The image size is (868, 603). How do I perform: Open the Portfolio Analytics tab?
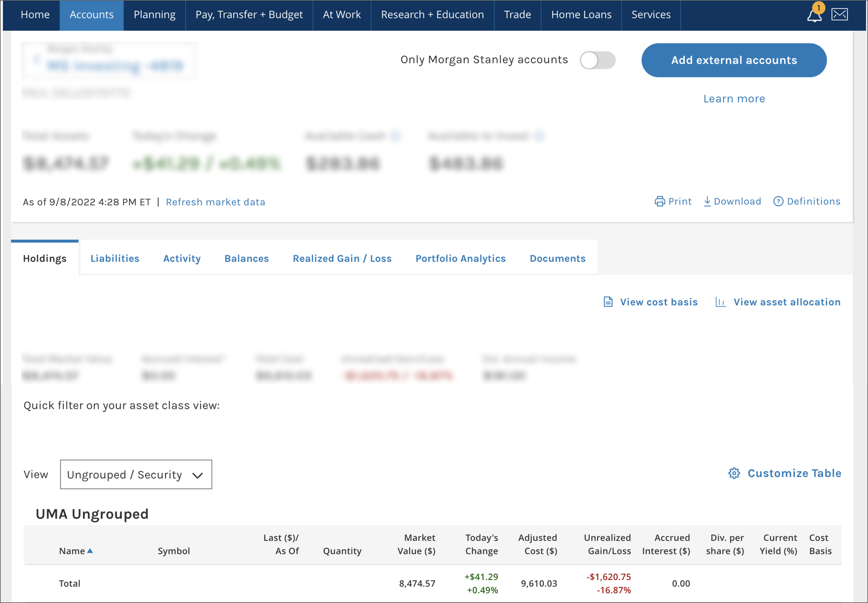(460, 258)
